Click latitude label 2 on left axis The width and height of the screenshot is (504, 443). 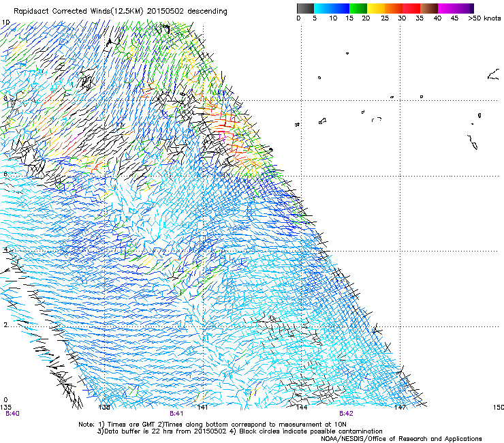click(x=5, y=324)
